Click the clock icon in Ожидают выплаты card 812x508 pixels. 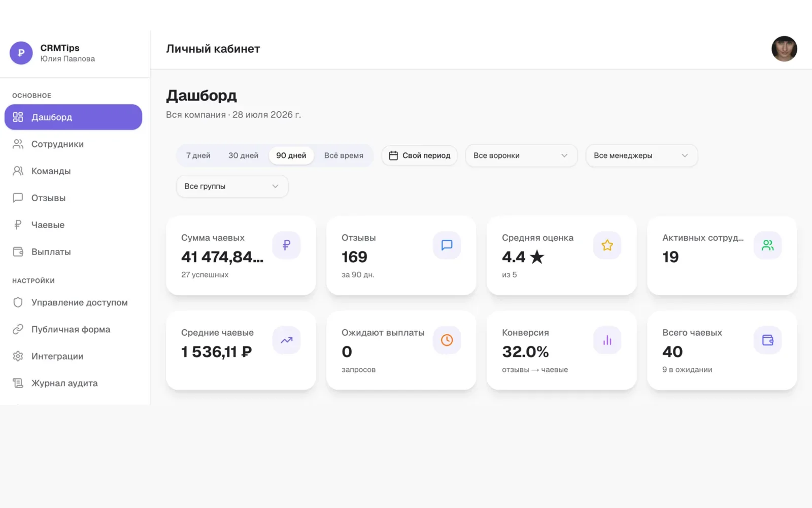(447, 340)
